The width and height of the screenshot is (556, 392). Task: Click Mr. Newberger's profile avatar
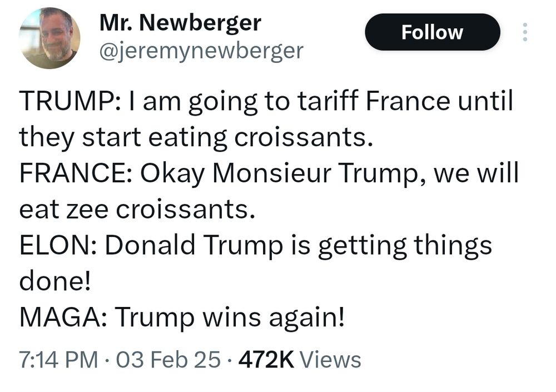tap(49, 38)
